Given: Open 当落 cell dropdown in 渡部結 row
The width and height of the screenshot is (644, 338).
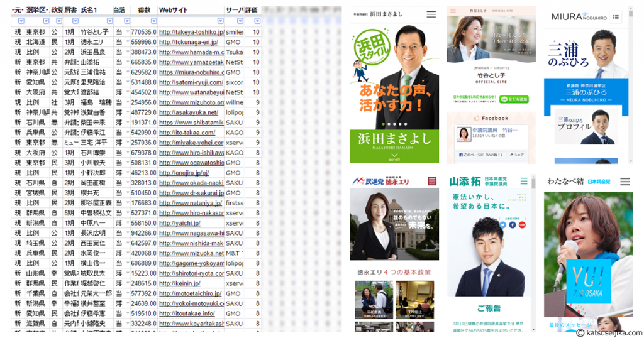Looking at the screenshot, I should coord(128,92).
